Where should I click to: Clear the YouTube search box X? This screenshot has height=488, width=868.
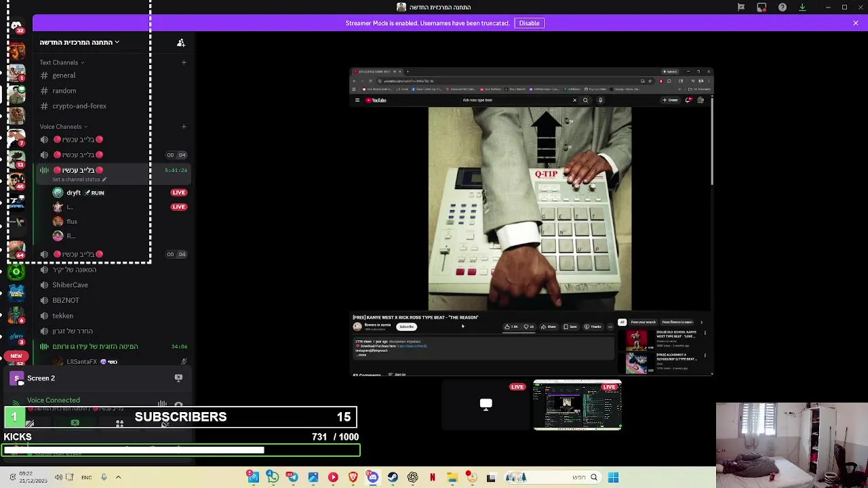[574, 100]
